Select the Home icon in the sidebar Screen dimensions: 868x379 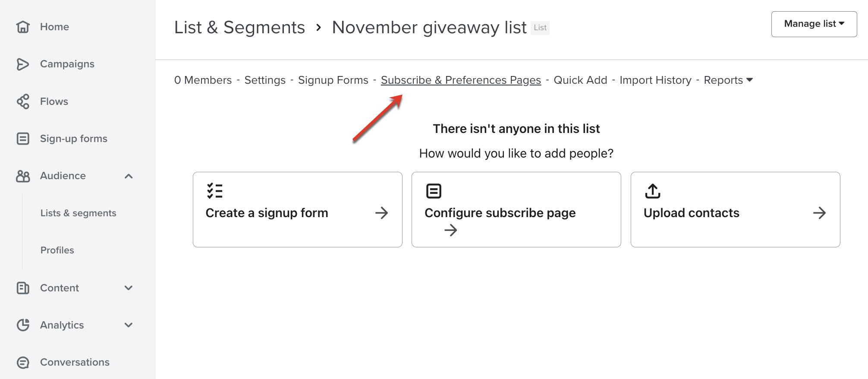point(22,26)
